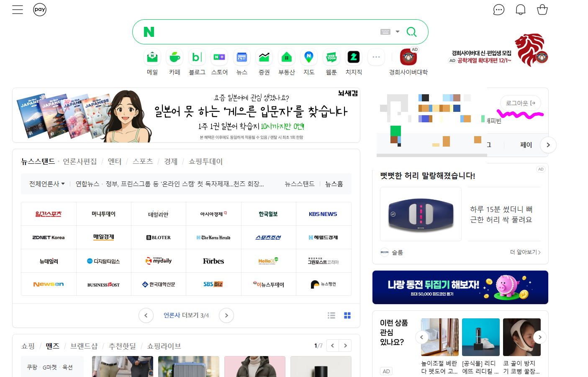Select 스포츠 tab
588x377 pixels.
pyautogui.click(x=143, y=161)
